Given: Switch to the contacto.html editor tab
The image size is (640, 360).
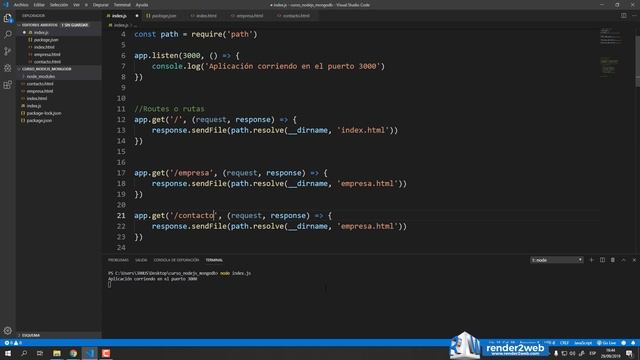Looking at the screenshot, I should click(x=296, y=16).
